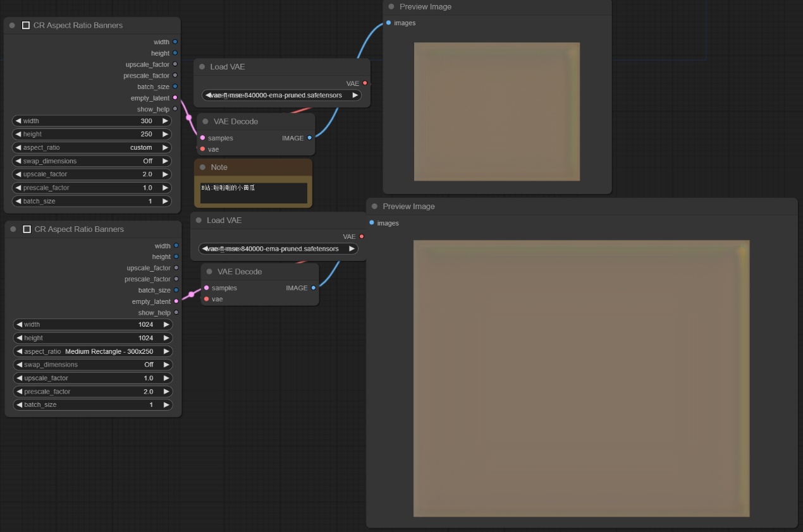Open the aspect_ratio custom dropdown in top node

point(92,147)
